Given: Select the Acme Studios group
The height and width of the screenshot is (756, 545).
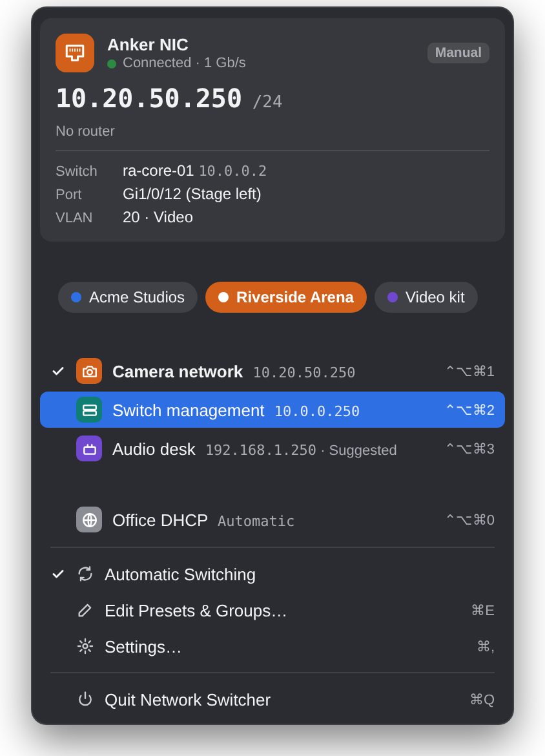Looking at the screenshot, I should [128, 297].
